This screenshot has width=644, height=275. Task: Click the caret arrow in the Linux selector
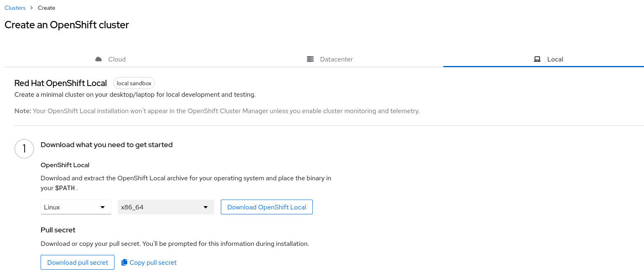[x=103, y=207]
